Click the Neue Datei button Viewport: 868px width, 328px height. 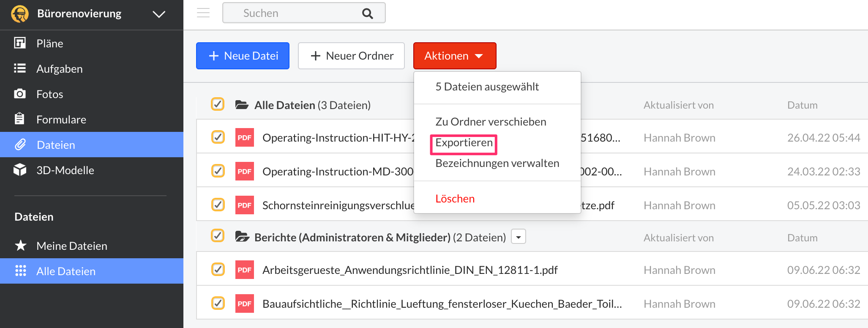pos(243,56)
